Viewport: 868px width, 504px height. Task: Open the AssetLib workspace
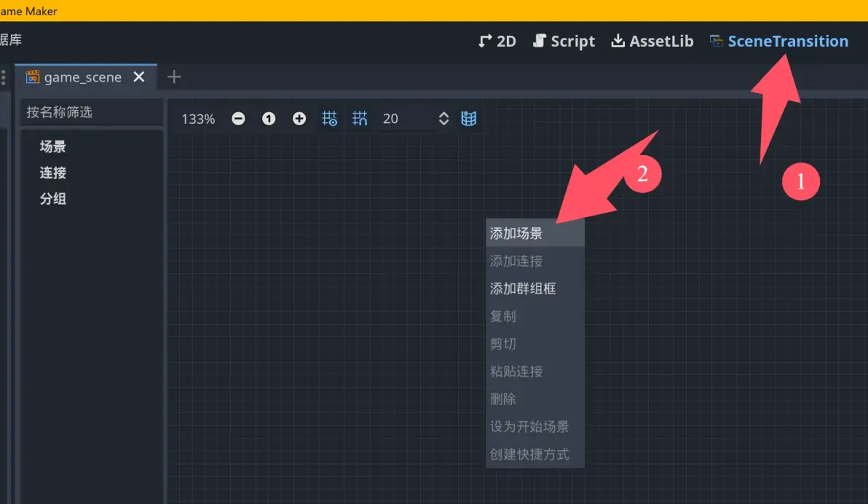(652, 42)
